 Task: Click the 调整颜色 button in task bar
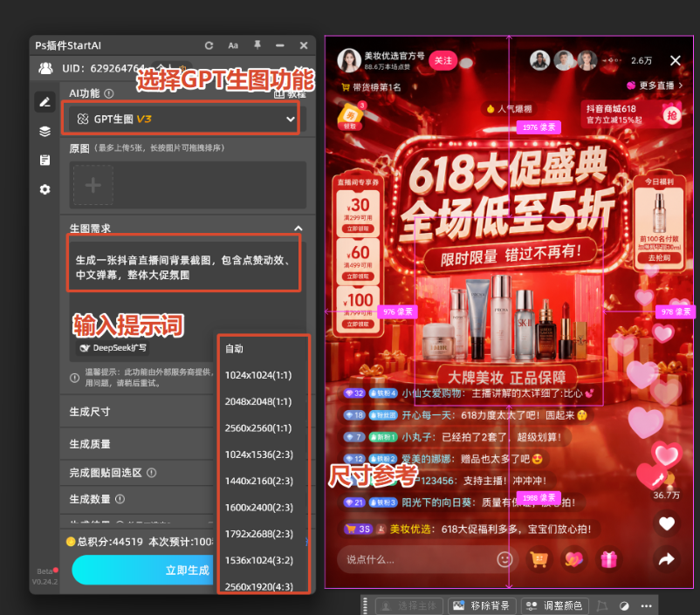[x=554, y=605]
